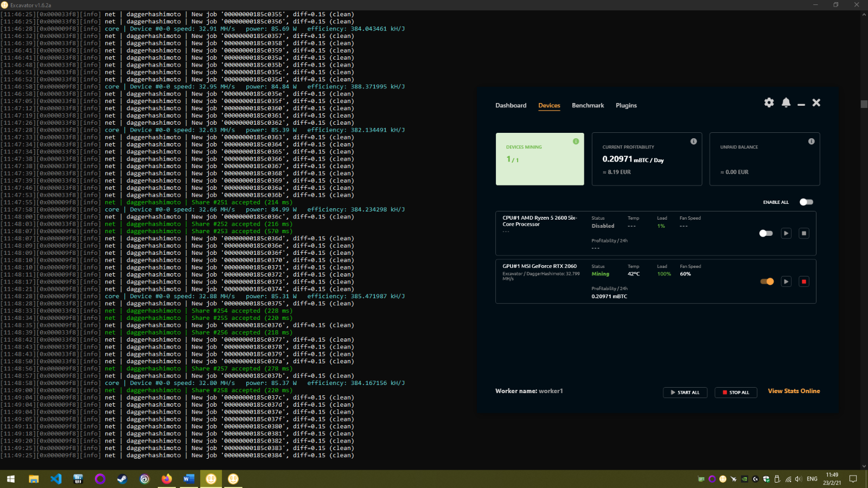Click the Start All button
Viewport: 868px width, 488px height.
[685, 392]
